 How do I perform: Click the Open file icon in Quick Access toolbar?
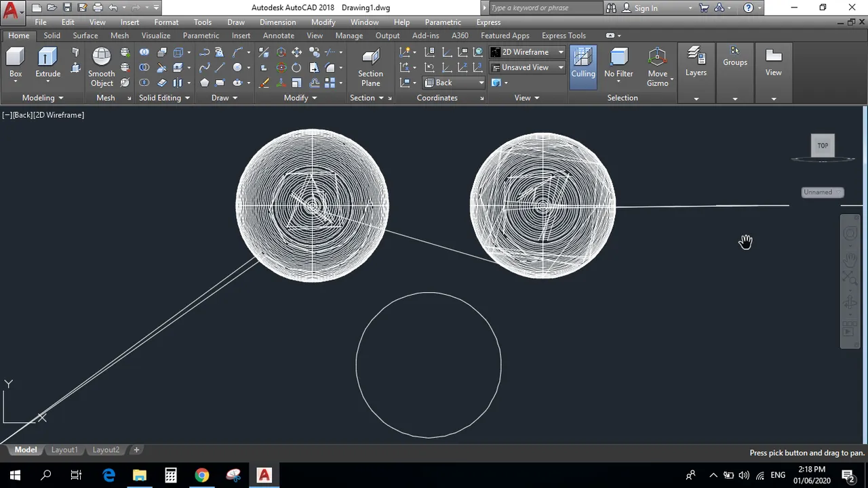pyautogui.click(x=52, y=7)
